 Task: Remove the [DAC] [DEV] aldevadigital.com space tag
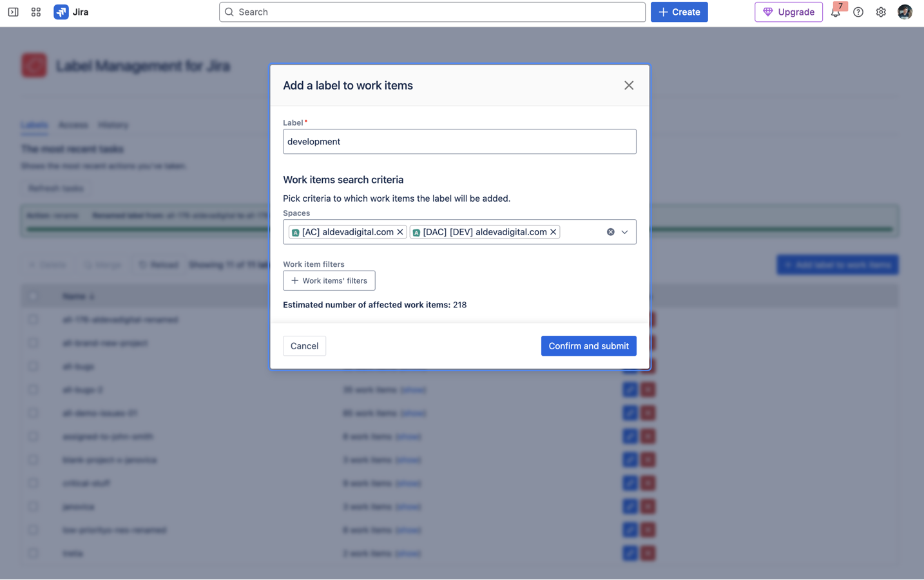[x=553, y=232]
